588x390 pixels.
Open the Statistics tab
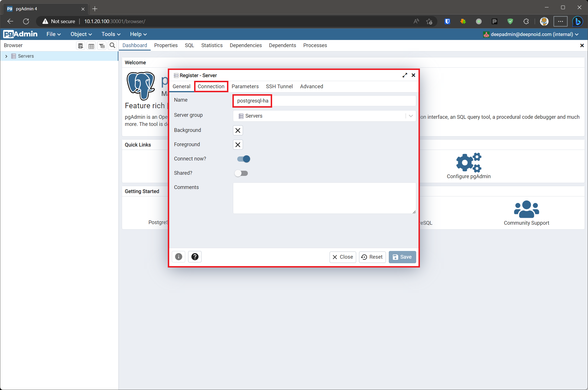point(212,45)
